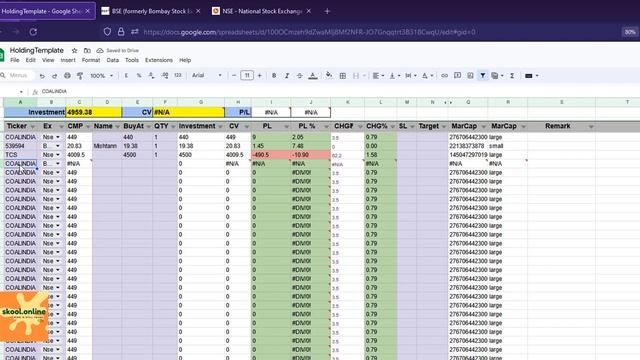Toggle Strikethrough formatting

[300, 76]
